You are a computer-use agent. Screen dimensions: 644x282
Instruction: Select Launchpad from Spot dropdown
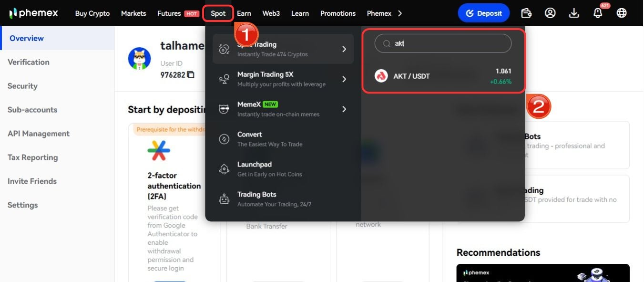pos(283,169)
